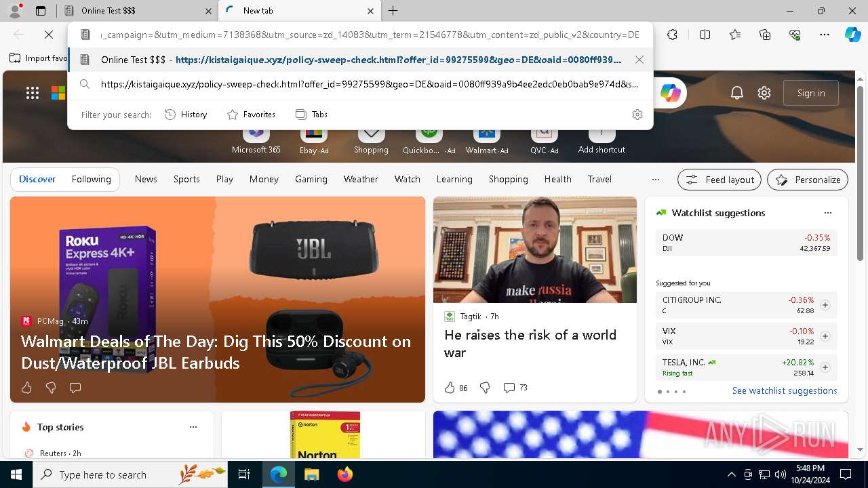Open the Favorites star toolbar icon

pos(735,35)
